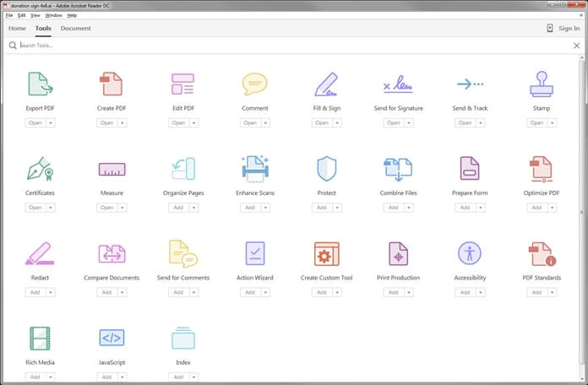Click the Open button under Measure
This screenshot has height=385, width=588.
107,208
